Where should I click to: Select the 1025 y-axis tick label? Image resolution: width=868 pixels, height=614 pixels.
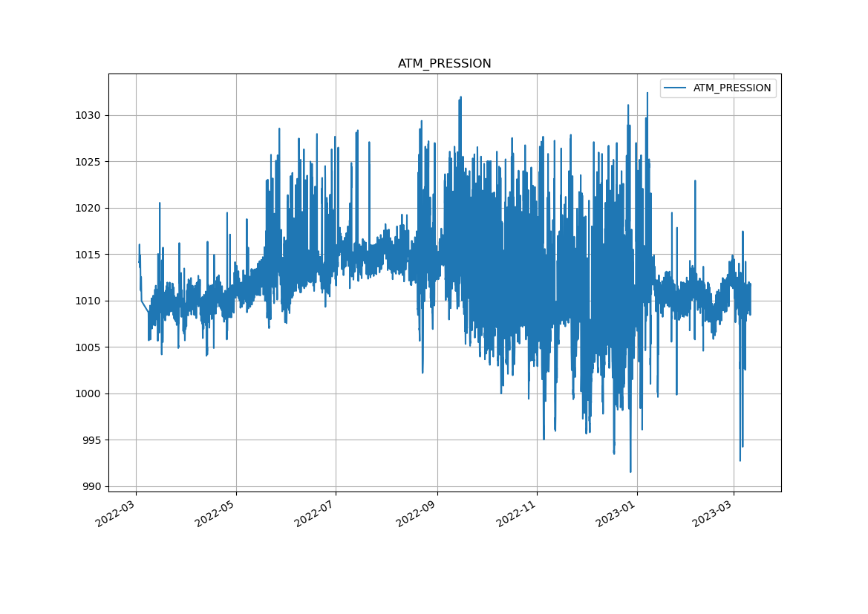pos(88,162)
